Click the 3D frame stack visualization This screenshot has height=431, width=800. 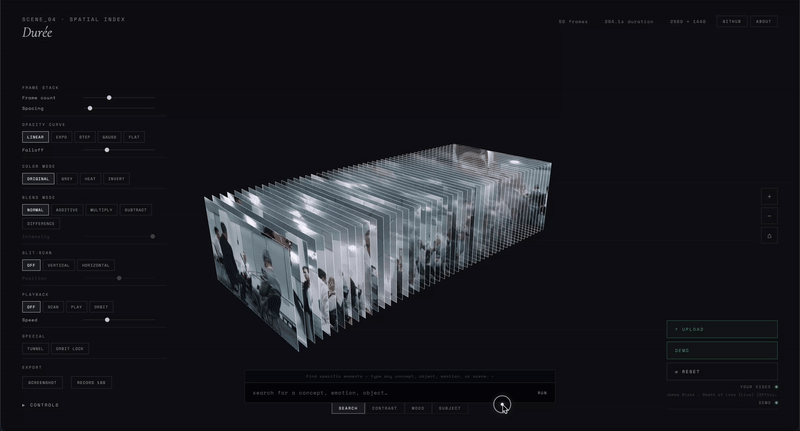(x=378, y=247)
